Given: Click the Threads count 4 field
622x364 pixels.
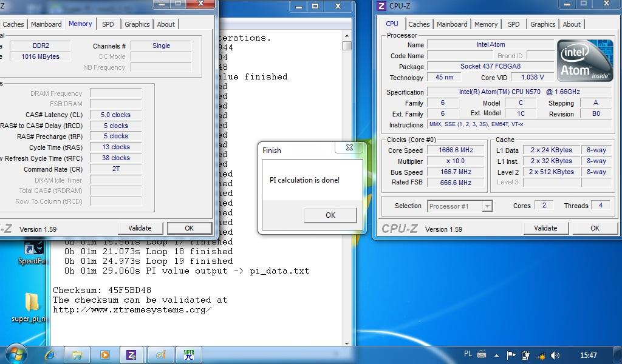Looking at the screenshot, I should tap(601, 205).
